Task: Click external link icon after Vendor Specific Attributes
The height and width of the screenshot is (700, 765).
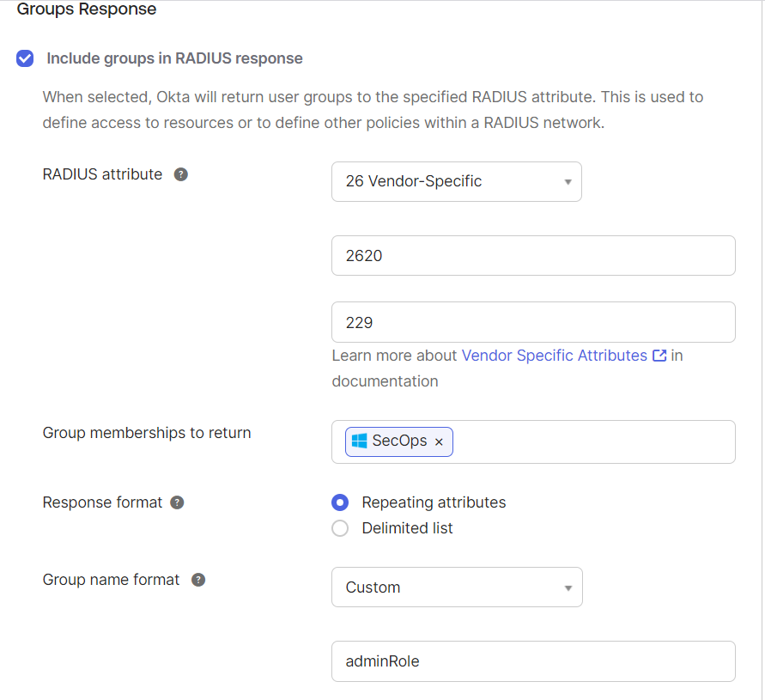Action: click(659, 356)
